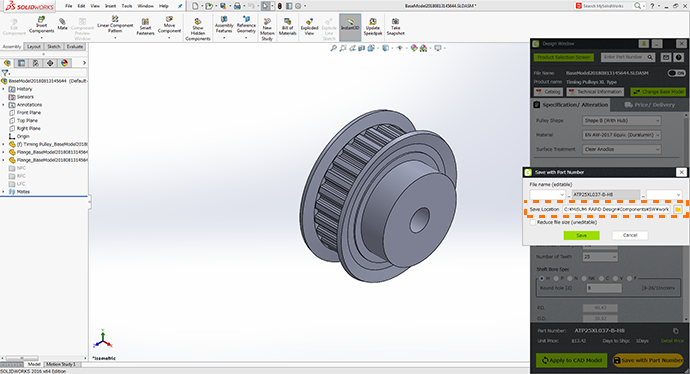Click the Insert Components tool

41,26
